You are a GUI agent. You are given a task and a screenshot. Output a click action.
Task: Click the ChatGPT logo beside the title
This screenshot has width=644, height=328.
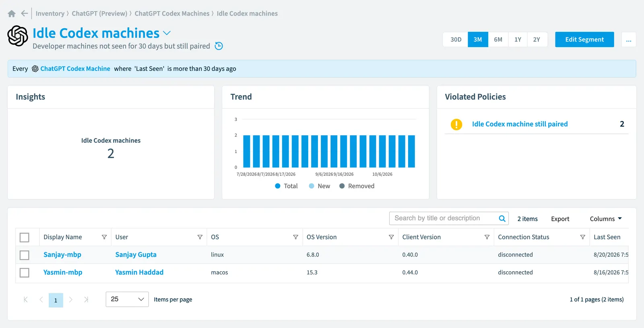tap(18, 36)
